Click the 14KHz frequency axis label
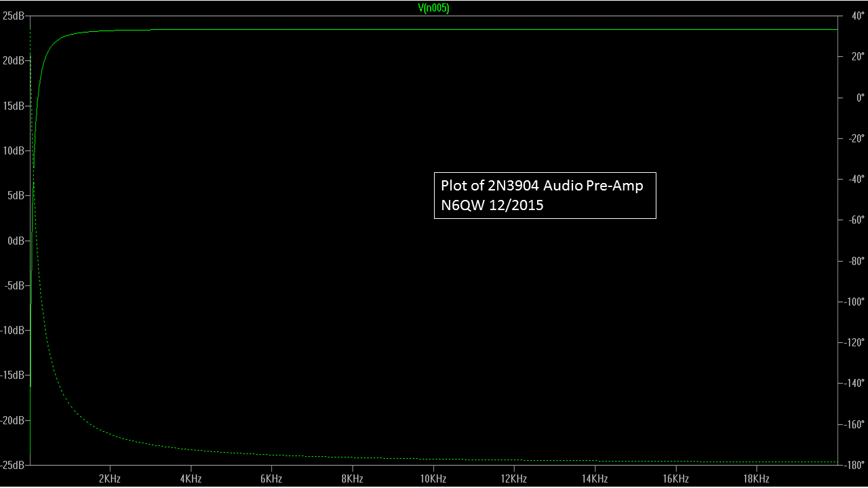The image size is (868, 488). point(595,479)
